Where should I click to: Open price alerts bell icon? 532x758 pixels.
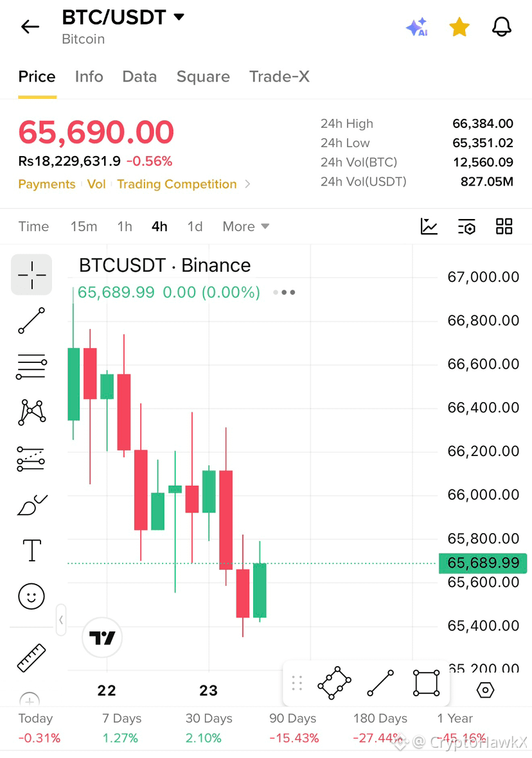point(502,26)
